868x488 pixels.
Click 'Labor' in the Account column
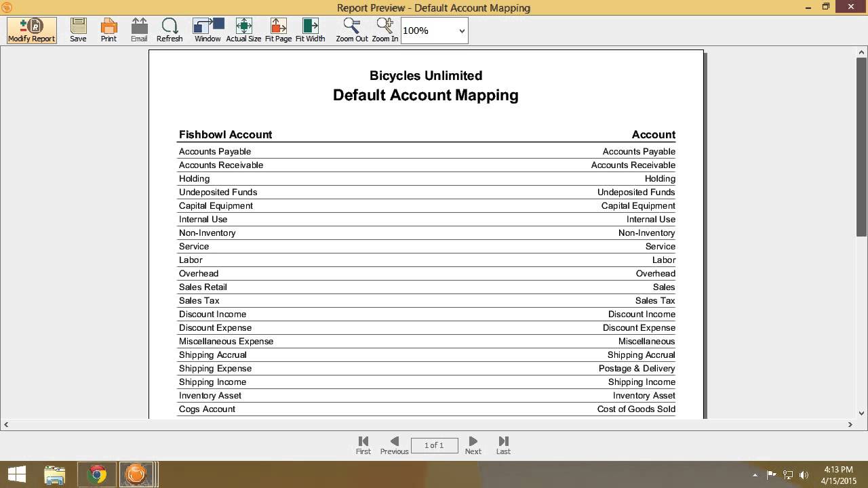tap(664, 260)
